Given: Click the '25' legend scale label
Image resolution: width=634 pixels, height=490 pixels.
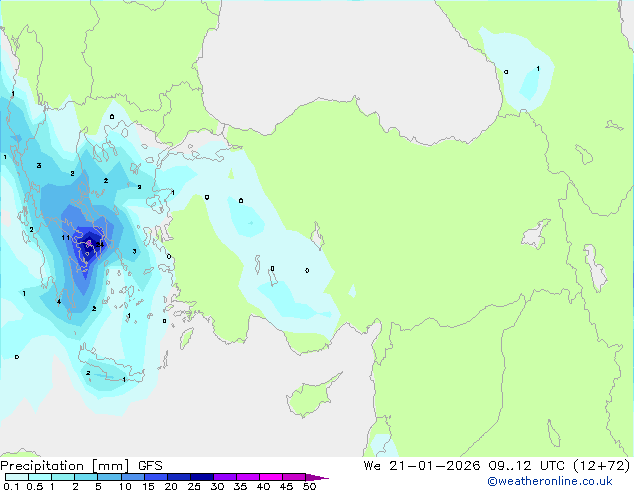Looking at the screenshot, I should coord(194,486).
